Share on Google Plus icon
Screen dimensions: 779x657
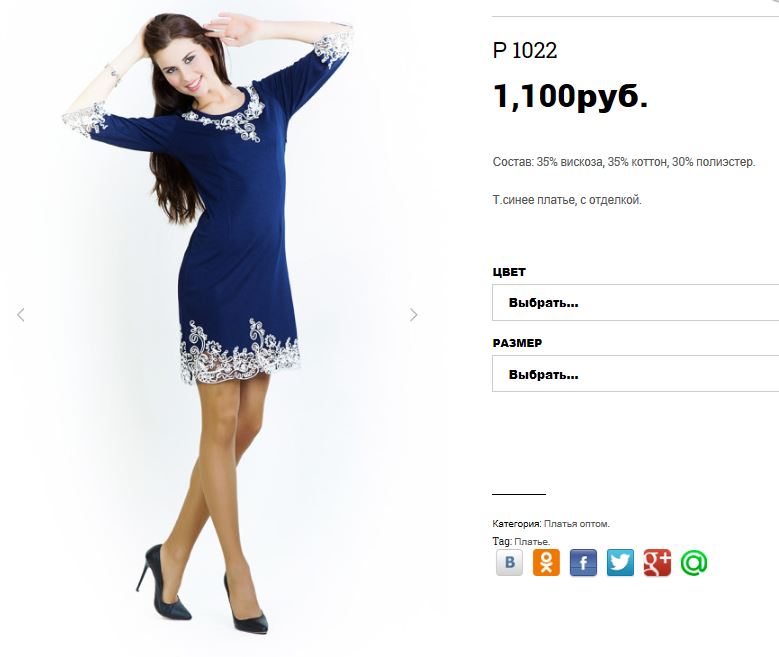[x=657, y=563]
